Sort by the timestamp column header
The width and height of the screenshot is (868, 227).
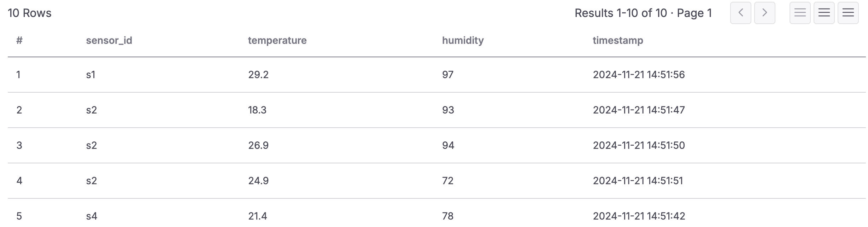(617, 40)
